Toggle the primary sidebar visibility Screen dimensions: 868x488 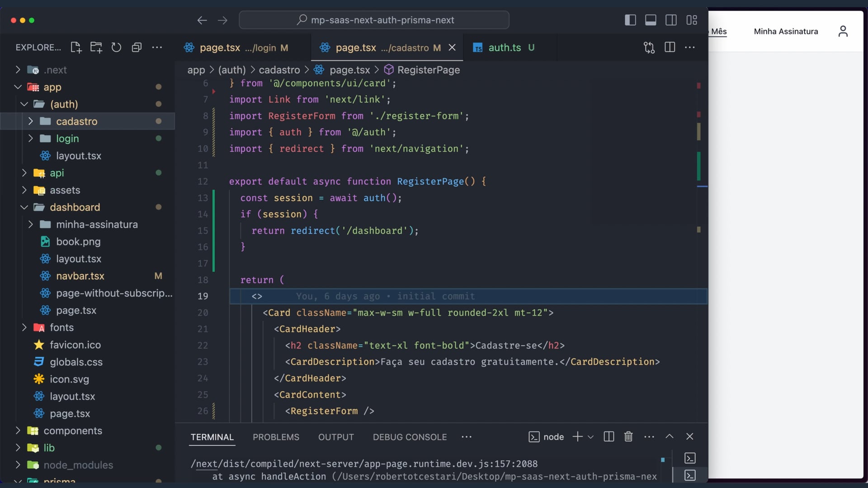630,20
